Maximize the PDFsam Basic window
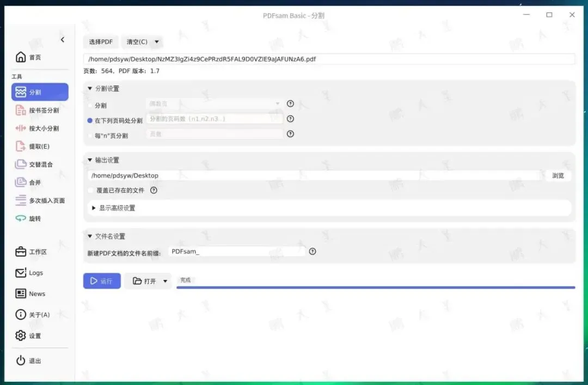Viewport: 588px width, 385px height. 549,15
